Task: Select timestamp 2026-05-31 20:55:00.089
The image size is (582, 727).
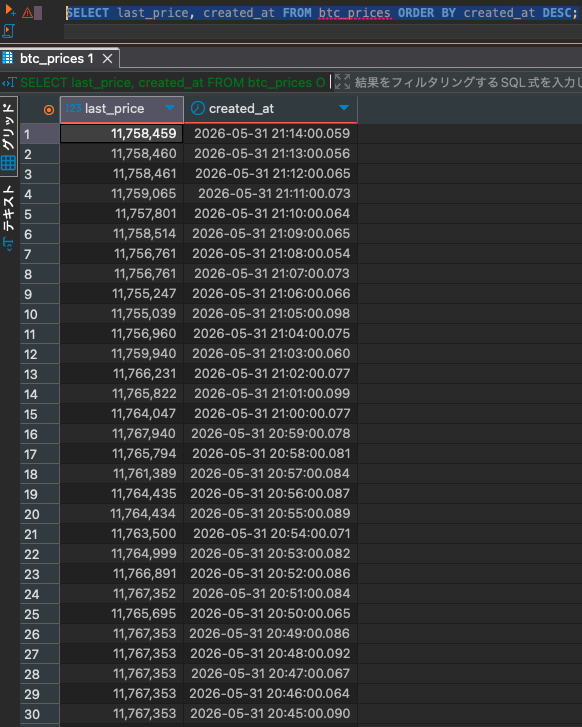Action: tap(271, 514)
